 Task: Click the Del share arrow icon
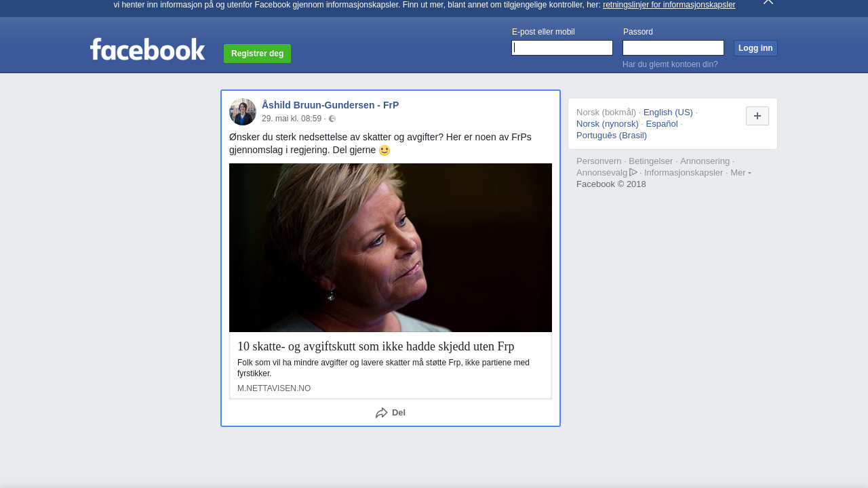coord(382,413)
